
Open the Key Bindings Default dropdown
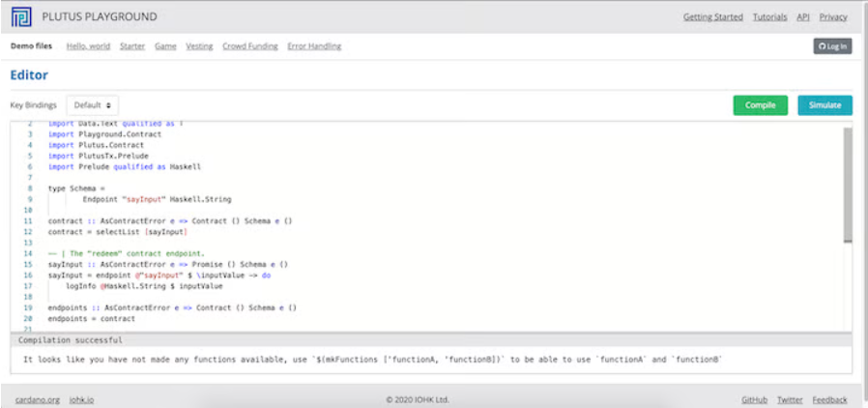[93, 105]
